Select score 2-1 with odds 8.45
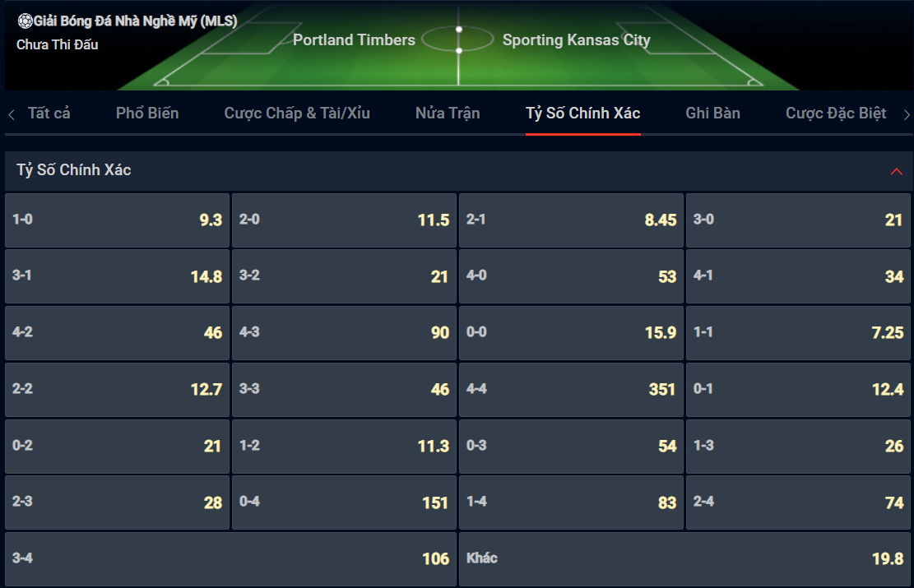914x588 pixels. click(x=571, y=220)
